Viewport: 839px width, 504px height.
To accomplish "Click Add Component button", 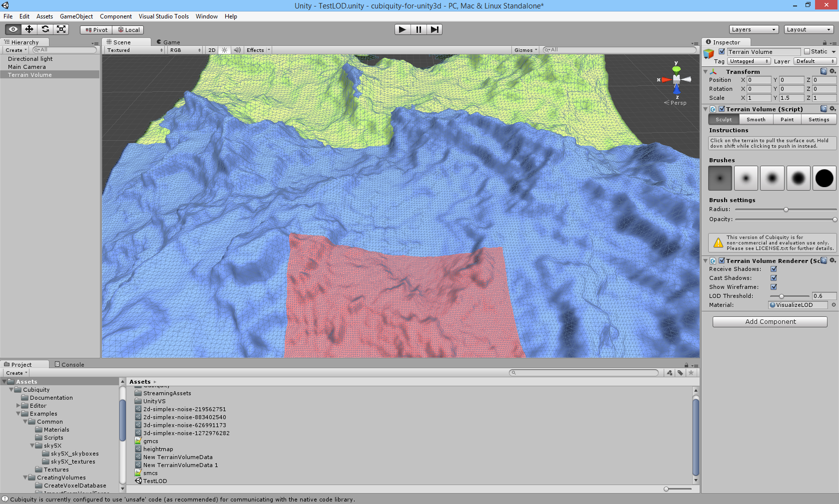I will click(x=770, y=322).
